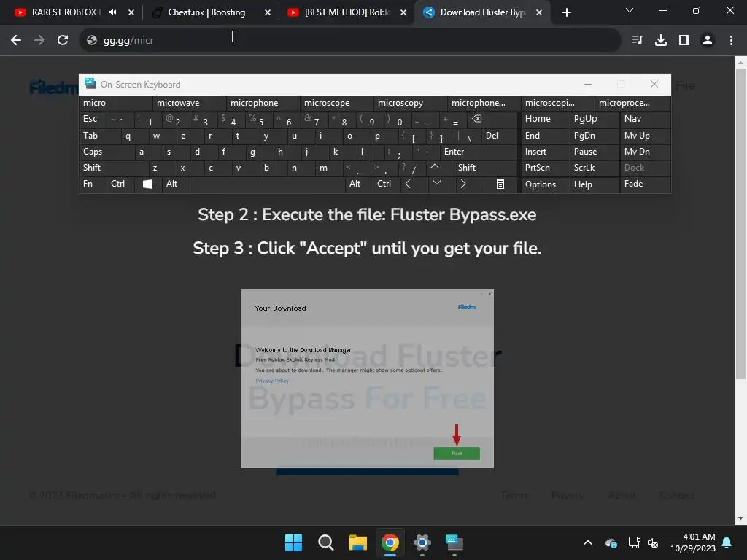Toggle the left Shift key on keyboard

point(114,168)
